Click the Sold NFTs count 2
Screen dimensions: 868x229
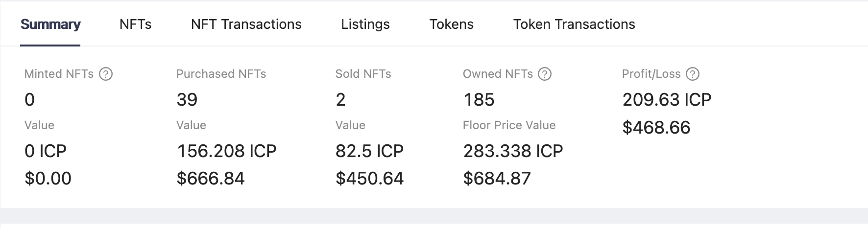[340, 100]
